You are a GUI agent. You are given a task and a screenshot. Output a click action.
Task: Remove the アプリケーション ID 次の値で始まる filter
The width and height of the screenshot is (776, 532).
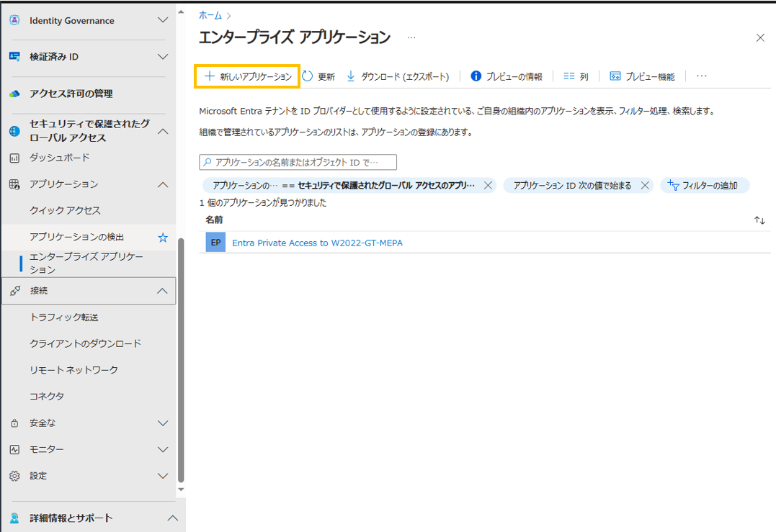click(645, 186)
